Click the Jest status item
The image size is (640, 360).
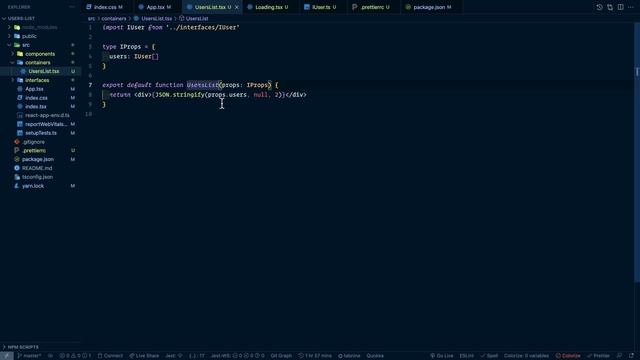174,356
